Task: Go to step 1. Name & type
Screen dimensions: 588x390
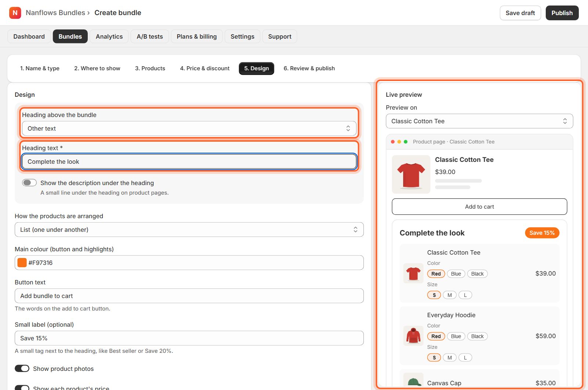Action: tap(40, 68)
